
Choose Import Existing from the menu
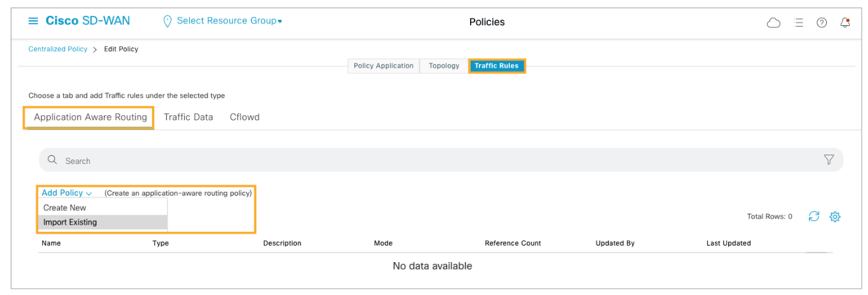coord(70,222)
